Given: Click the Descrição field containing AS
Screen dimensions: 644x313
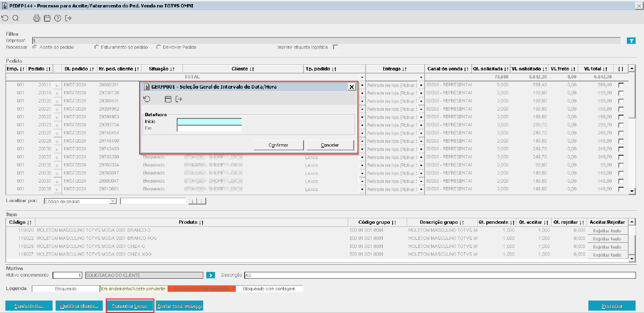Looking at the screenshot, I should point(440,275).
